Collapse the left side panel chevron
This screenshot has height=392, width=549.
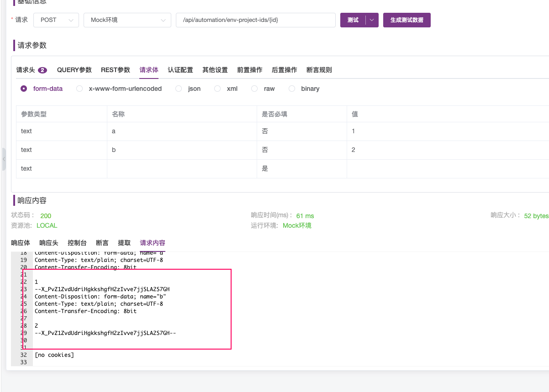(x=4, y=159)
